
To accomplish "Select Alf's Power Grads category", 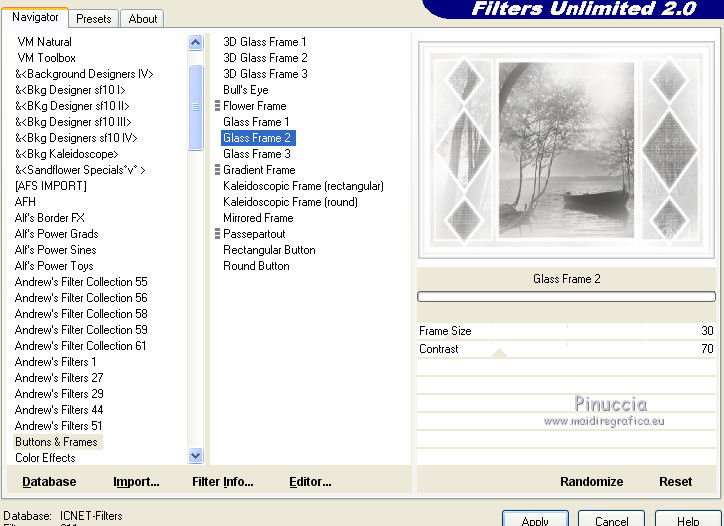I will 56,234.
